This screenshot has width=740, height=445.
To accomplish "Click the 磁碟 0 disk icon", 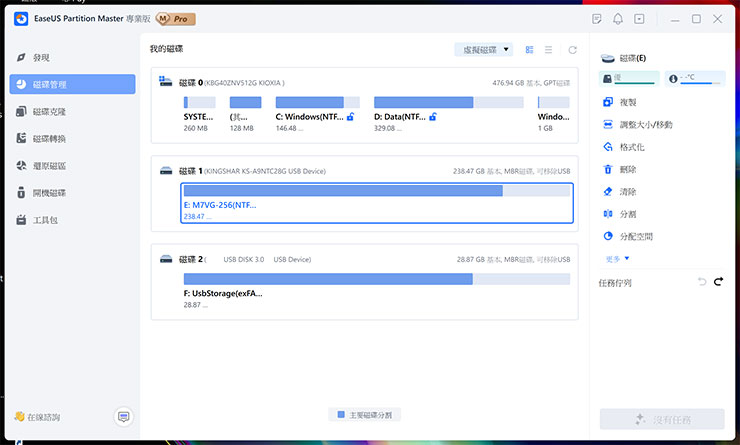I will click(166, 82).
